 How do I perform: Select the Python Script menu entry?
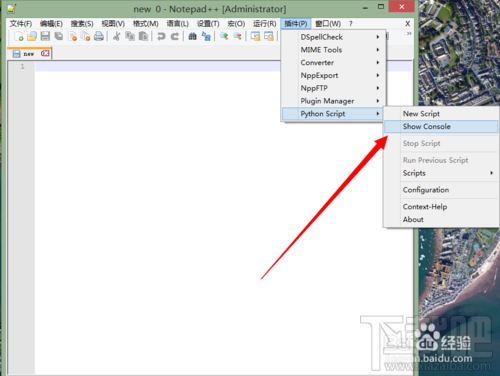333,114
